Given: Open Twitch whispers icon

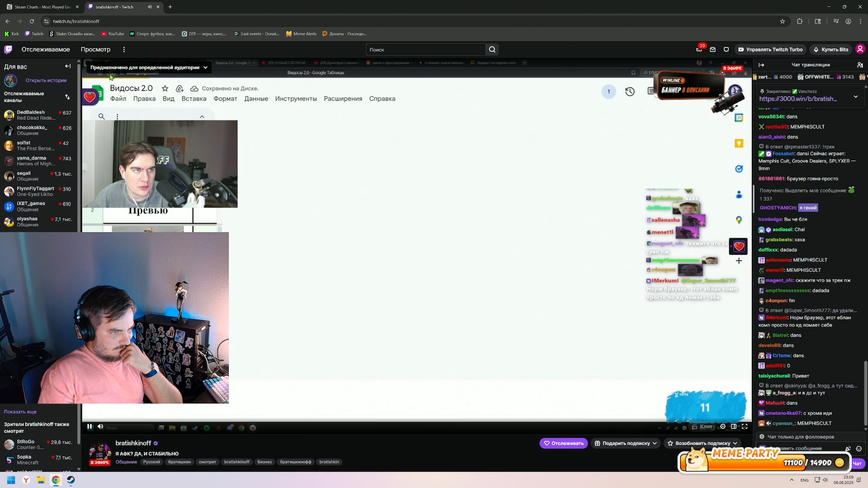Looking at the screenshot, I should coord(726,50).
